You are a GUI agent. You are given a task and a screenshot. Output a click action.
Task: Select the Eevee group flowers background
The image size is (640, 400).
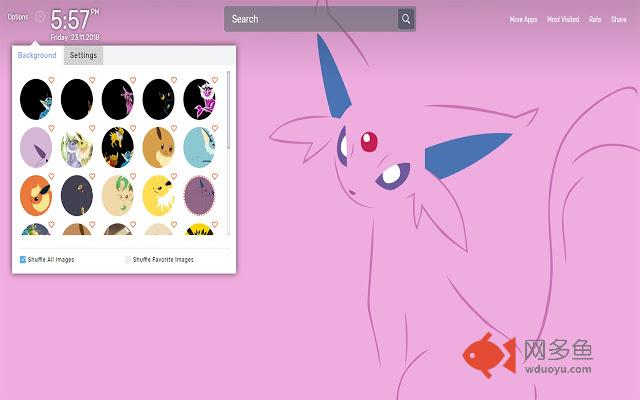(x=77, y=147)
